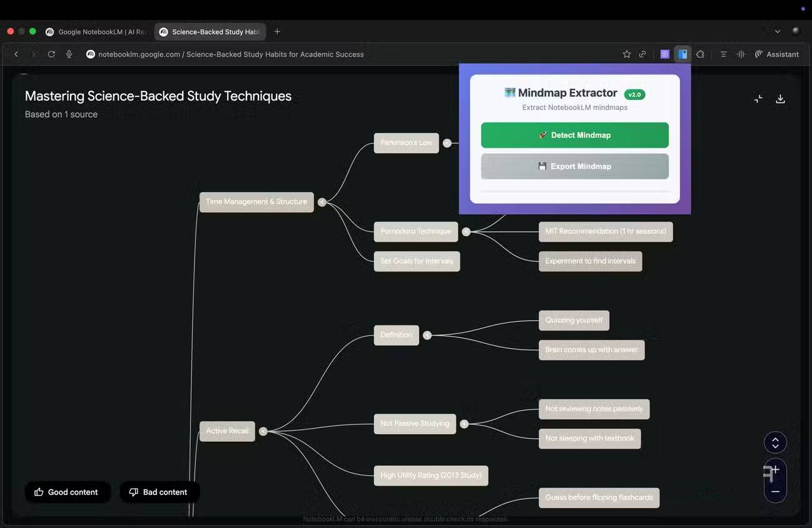
Task: Download the mindmap with the download icon
Action: (x=780, y=99)
